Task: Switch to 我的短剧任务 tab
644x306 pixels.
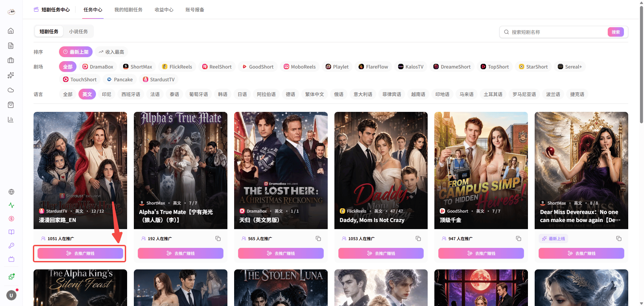Action: 128,10
